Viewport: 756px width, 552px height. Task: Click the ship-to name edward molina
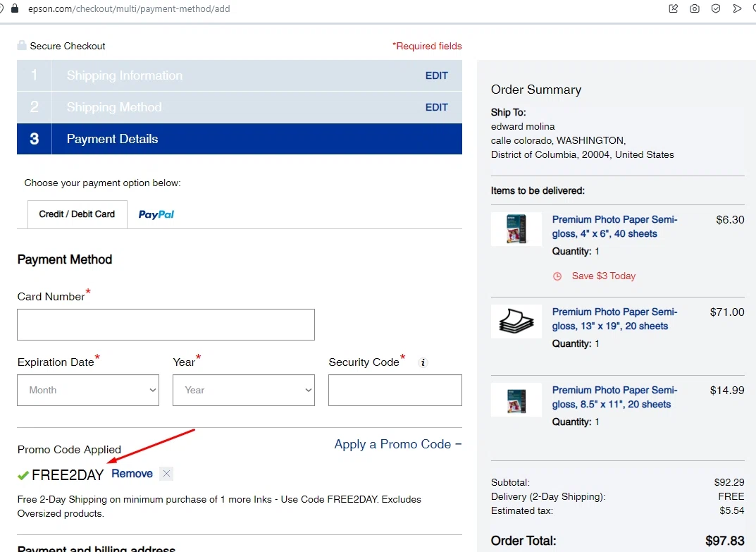(x=523, y=126)
